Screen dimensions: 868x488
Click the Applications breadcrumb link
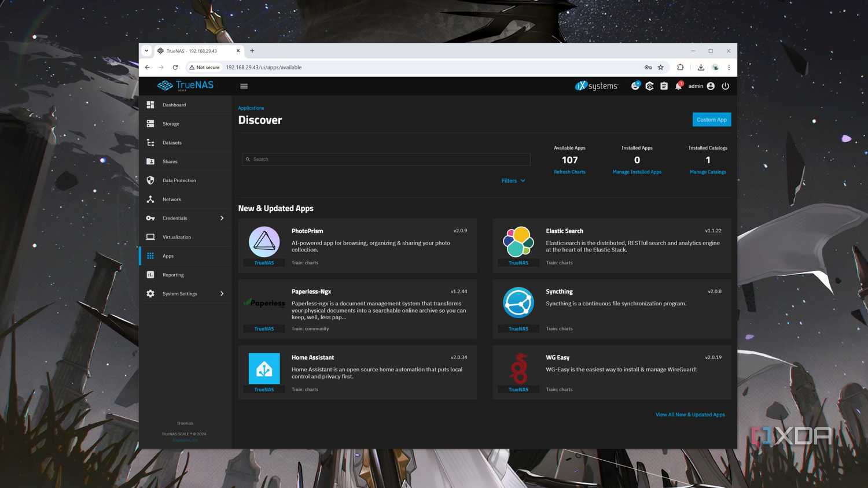pos(251,108)
